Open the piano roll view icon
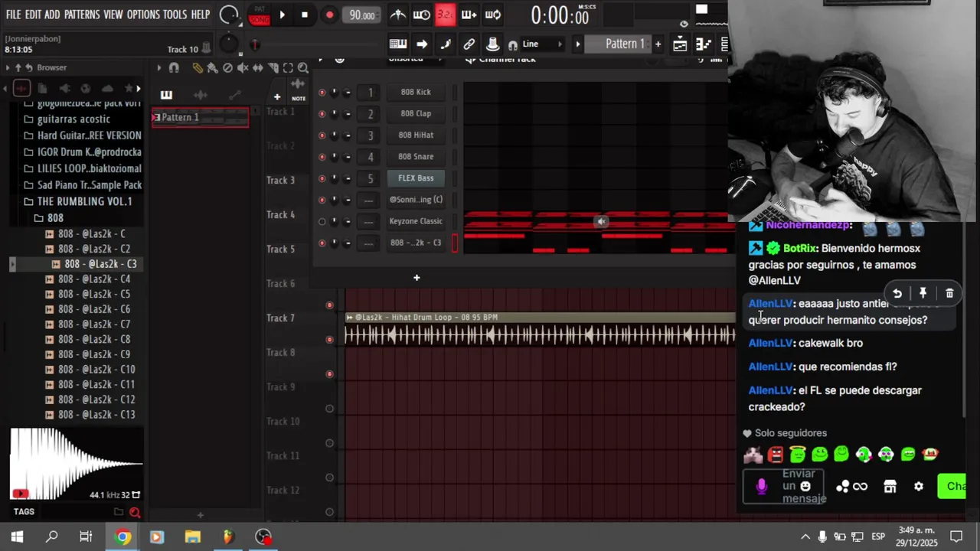 [704, 44]
